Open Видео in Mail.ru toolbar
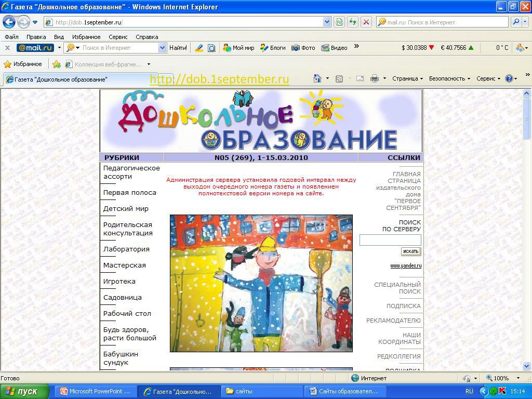This screenshot has height=399, width=532. [334, 48]
